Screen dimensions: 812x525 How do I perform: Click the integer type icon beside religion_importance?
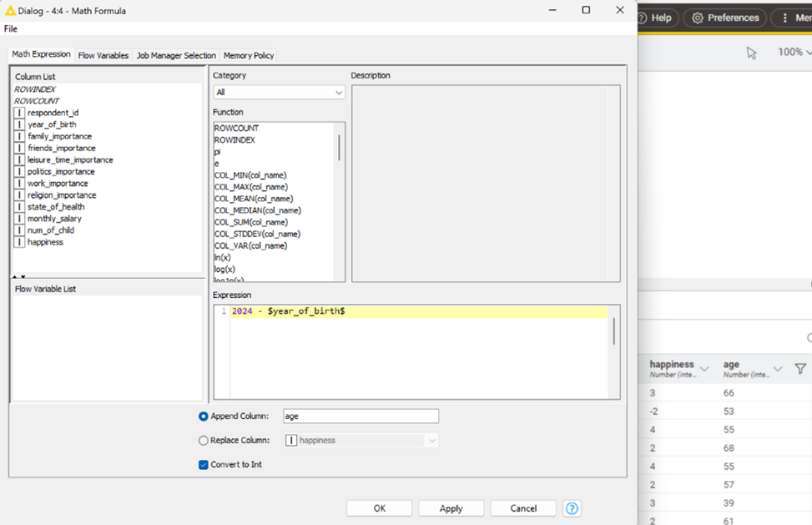(x=19, y=194)
